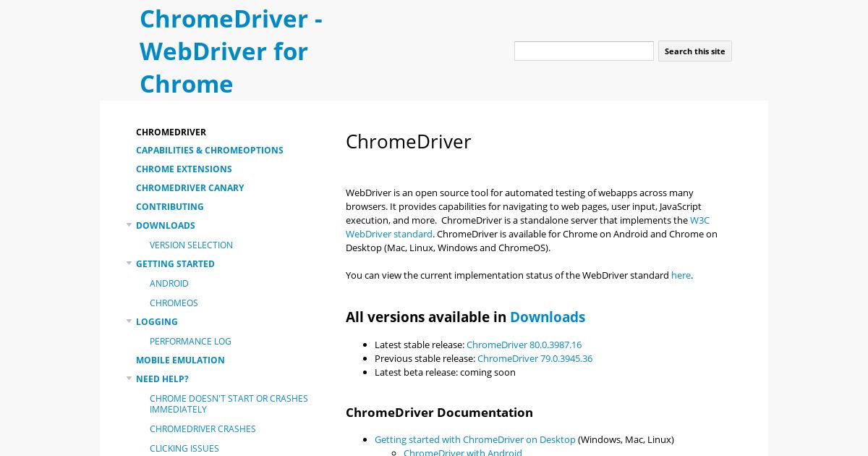The width and height of the screenshot is (868, 456).
Task: Click 'Latest beta release: coming soon' text
Action: pyautogui.click(x=445, y=372)
